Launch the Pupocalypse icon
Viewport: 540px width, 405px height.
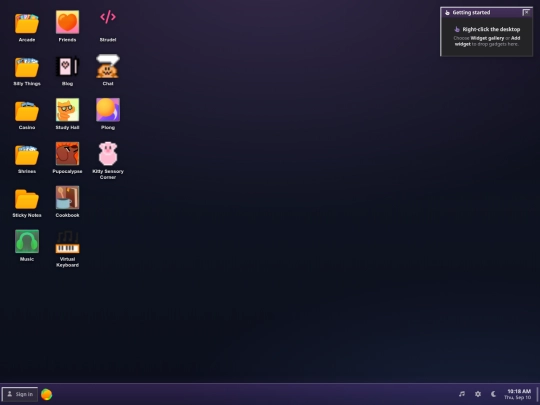pyautogui.click(x=68, y=154)
